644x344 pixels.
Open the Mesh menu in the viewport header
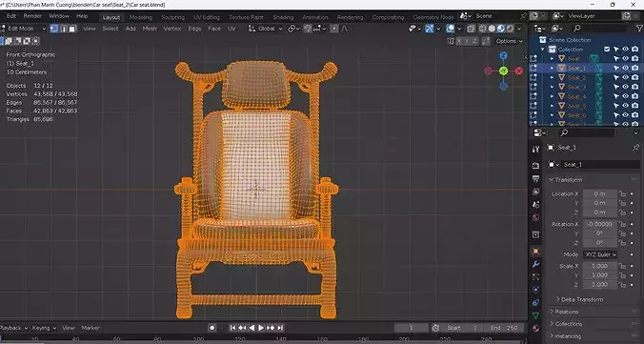(149, 29)
